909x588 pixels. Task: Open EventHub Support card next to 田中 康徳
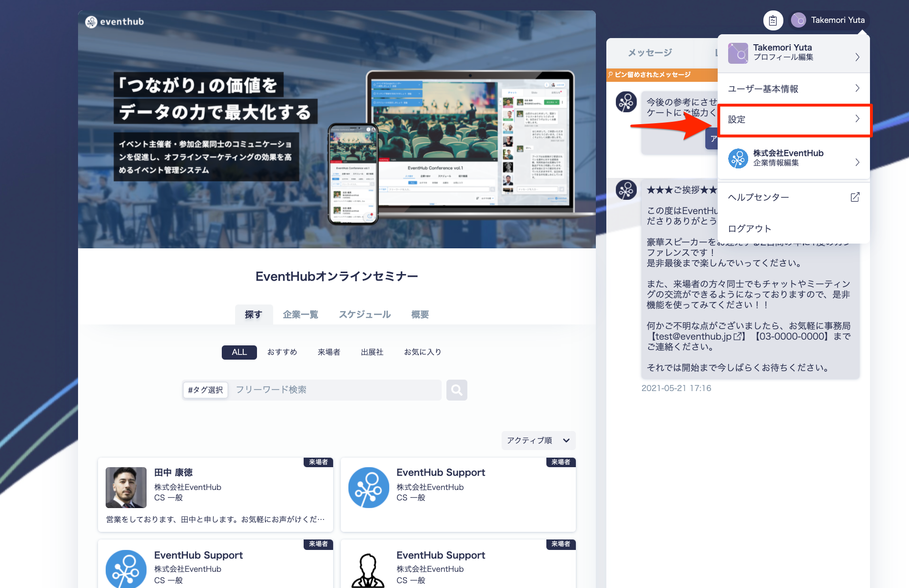[458, 495]
